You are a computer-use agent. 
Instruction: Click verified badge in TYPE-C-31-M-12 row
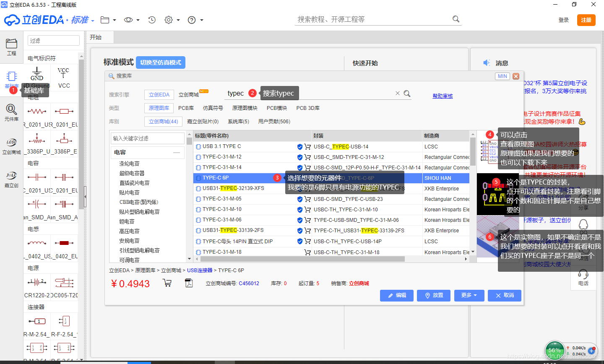point(300,157)
